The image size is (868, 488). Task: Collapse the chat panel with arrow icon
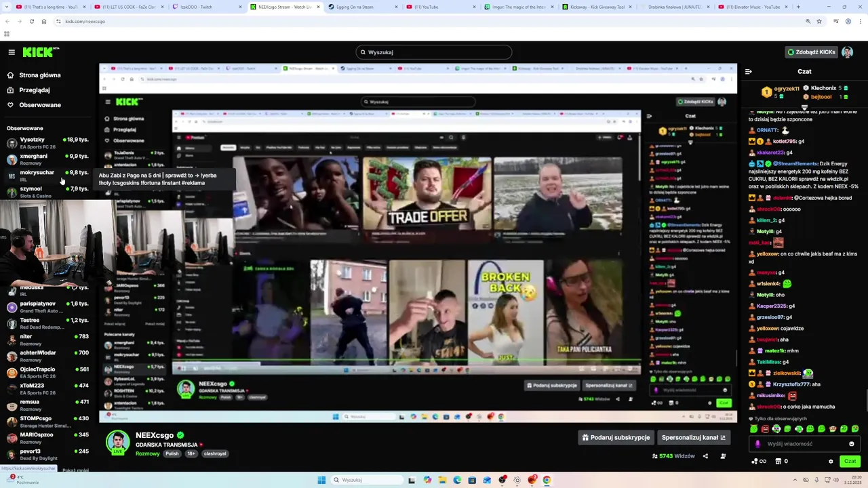[x=748, y=71]
